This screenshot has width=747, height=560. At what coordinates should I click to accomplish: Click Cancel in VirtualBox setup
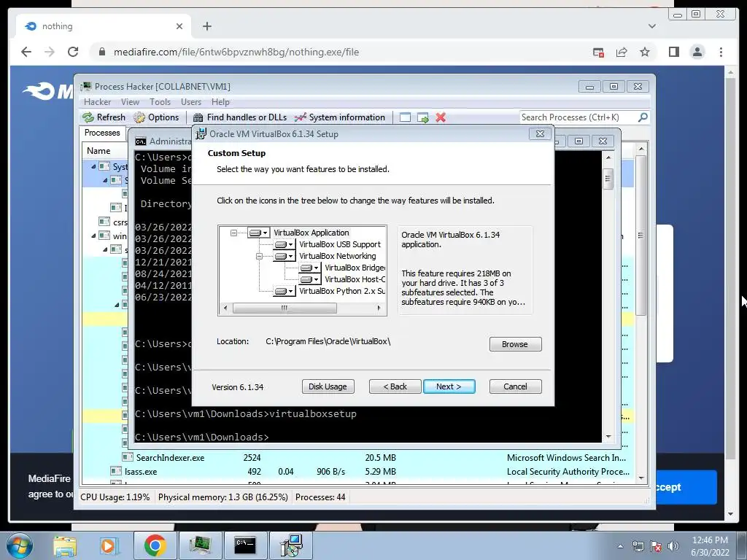516,386
